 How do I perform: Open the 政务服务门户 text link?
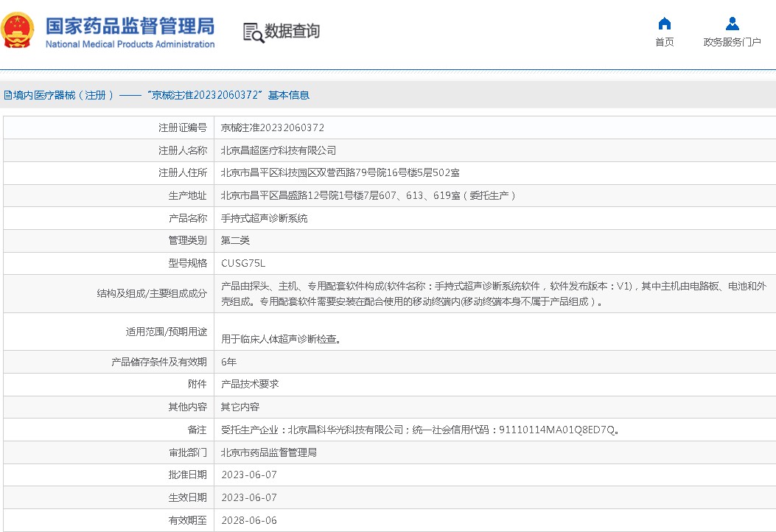[732, 42]
